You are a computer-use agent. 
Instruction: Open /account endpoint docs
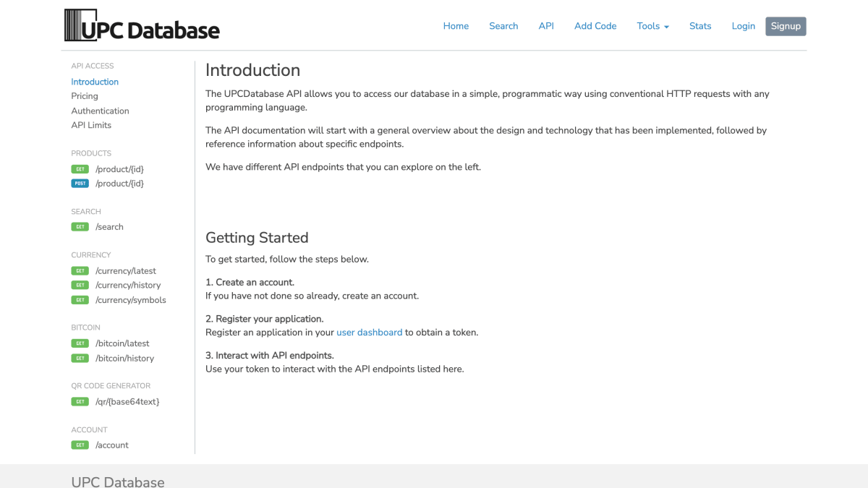(x=112, y=445)
